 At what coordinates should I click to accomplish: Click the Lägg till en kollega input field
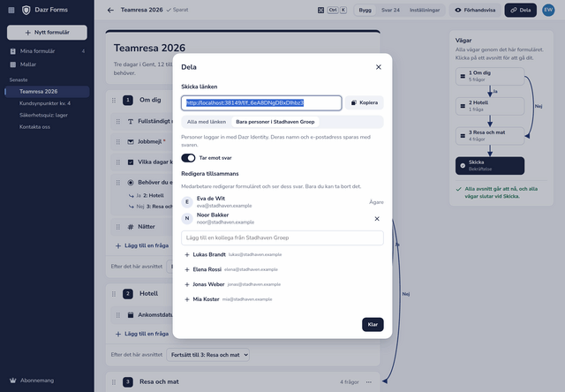pyautogui.click(x=282, y=237)
